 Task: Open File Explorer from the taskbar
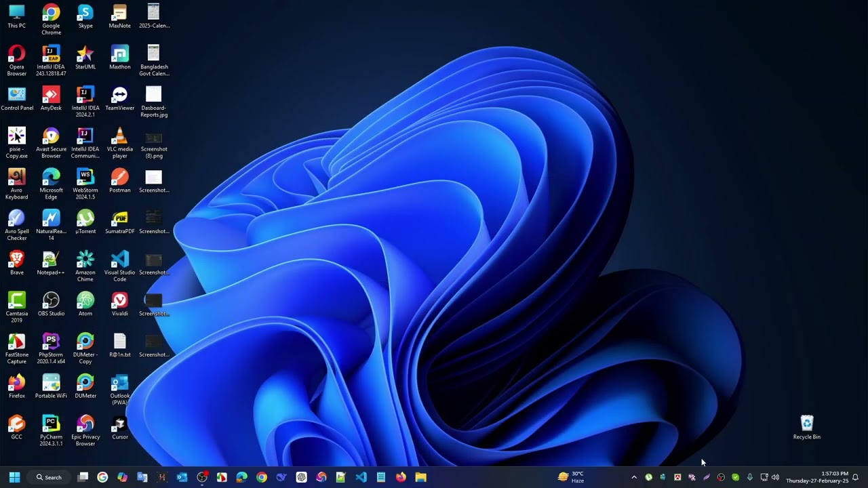click(420, 477)
